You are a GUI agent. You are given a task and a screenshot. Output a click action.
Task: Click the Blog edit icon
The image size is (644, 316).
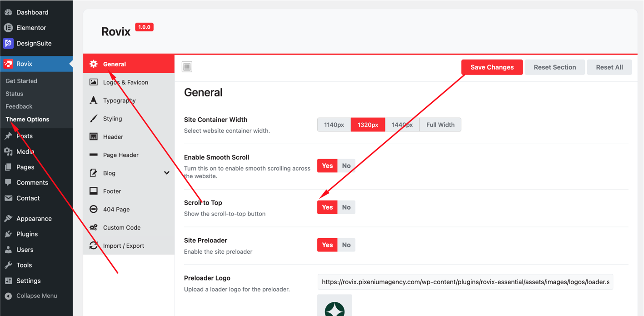[94, 173]
